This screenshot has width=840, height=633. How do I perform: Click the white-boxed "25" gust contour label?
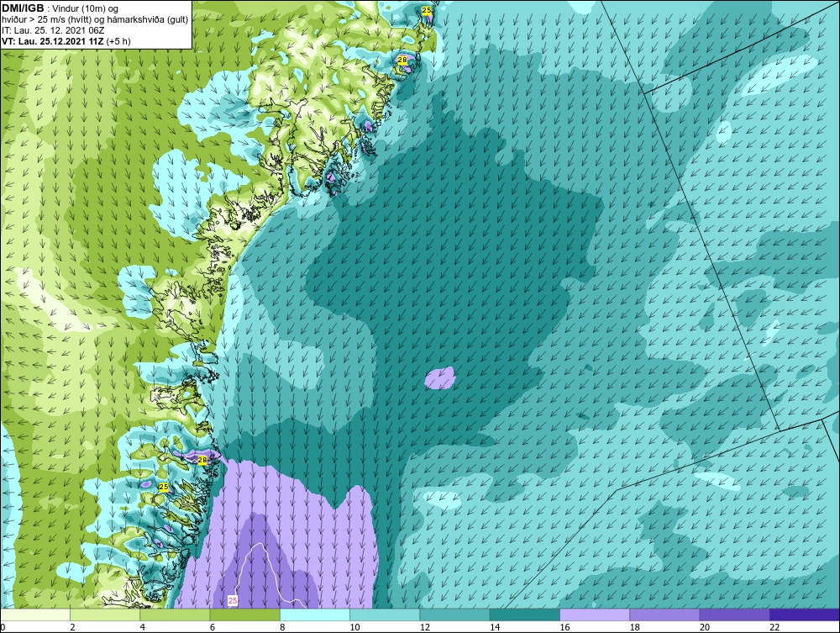pos(233,601)
